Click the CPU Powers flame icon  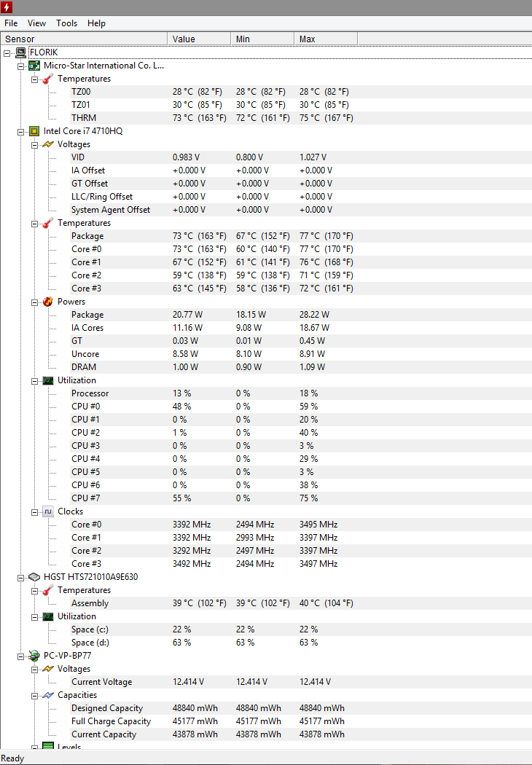[x=48, y=302]
